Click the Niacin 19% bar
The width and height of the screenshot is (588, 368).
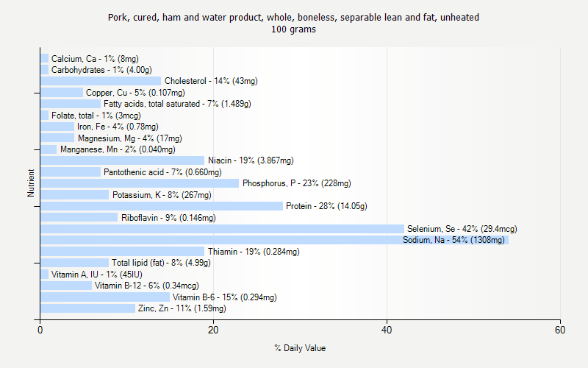(122, 160)
